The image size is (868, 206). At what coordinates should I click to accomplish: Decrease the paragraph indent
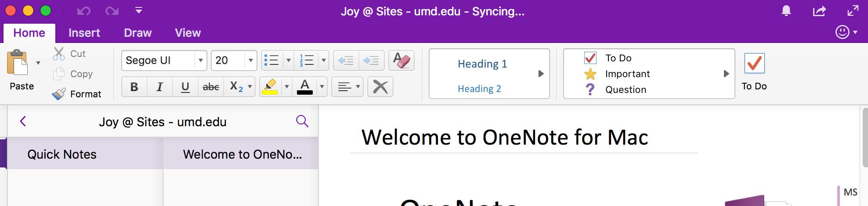coord(346,60)
